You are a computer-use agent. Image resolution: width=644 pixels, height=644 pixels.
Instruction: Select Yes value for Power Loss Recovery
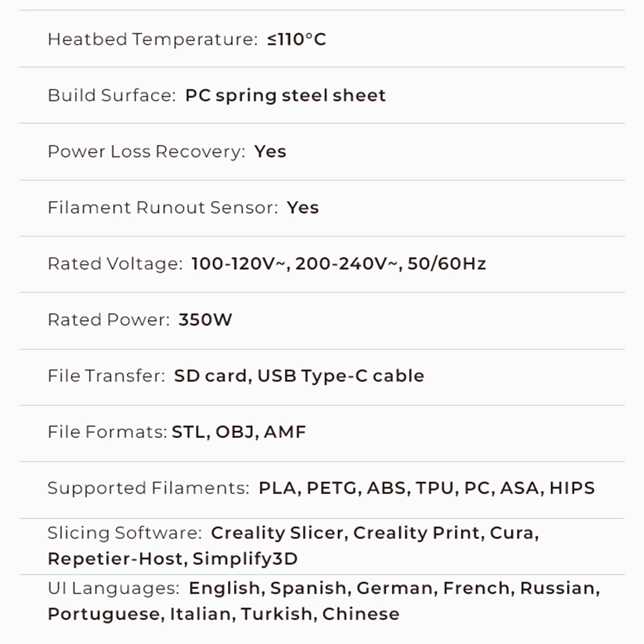270,151
